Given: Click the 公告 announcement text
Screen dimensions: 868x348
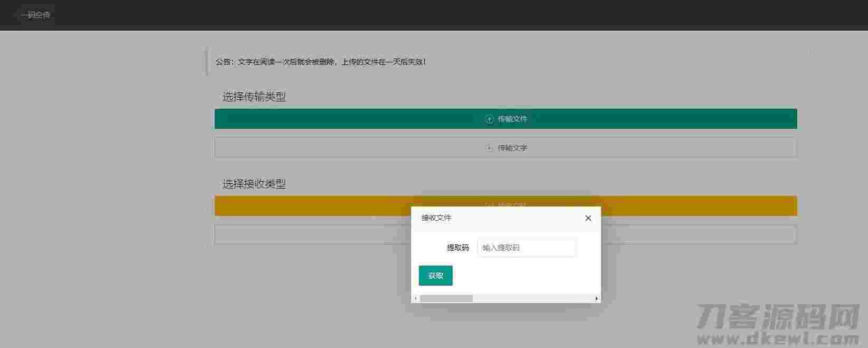Looking at the screenshot, I should click(320, 62).
